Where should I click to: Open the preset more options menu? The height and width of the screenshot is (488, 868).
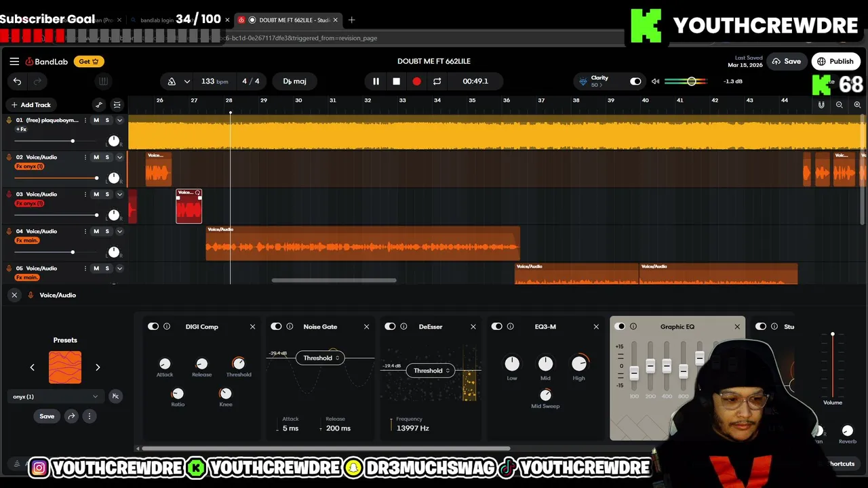point(89,416)
